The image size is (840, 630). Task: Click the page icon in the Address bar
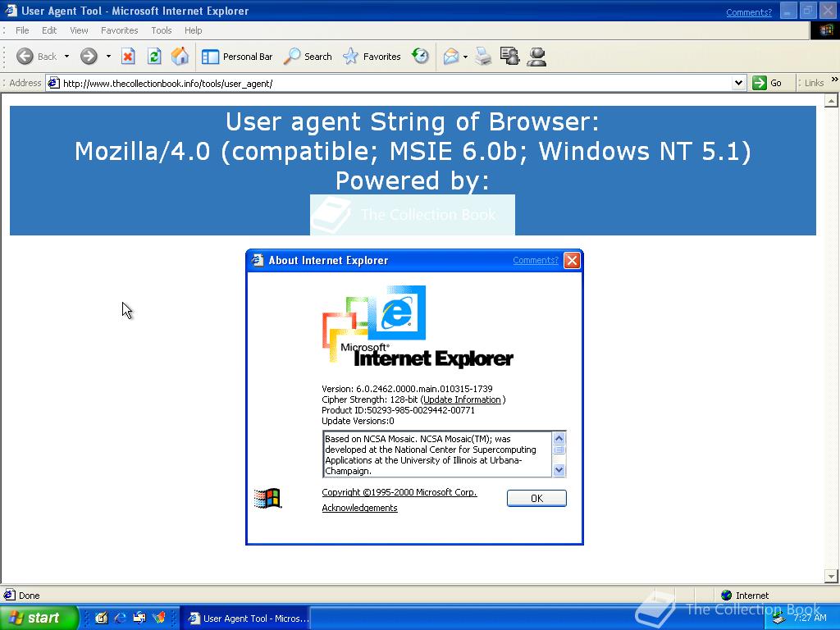[53, 83]
